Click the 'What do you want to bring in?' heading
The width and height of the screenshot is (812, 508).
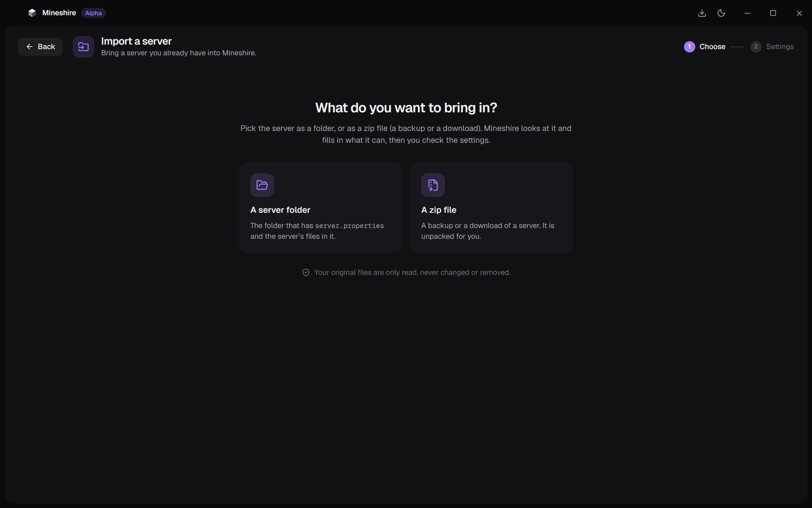pyautogui.click(x=406, y=108)
